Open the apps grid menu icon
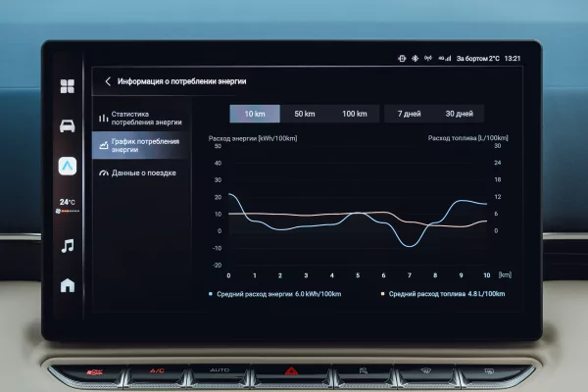The height and width of the screenshot is (392, 588). [68, 86]
